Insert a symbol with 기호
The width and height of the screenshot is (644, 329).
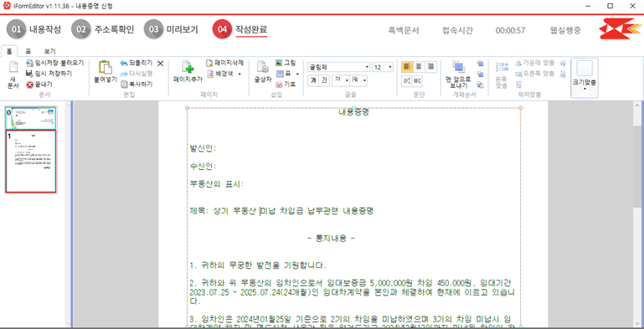tap(286, 85)
